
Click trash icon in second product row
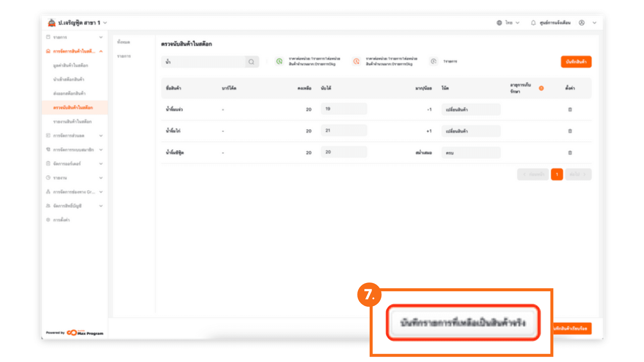tap(570, 131)
